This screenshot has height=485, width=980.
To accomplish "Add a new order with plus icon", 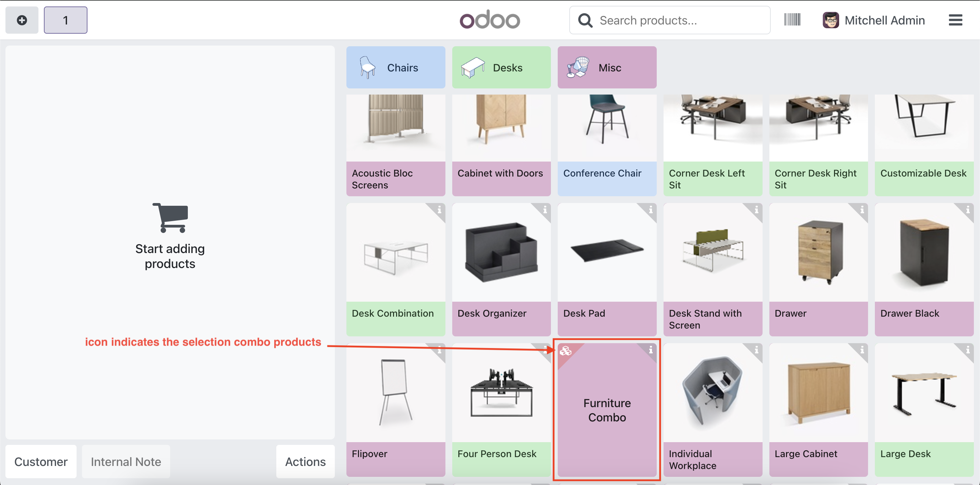I will click(22, 20).
